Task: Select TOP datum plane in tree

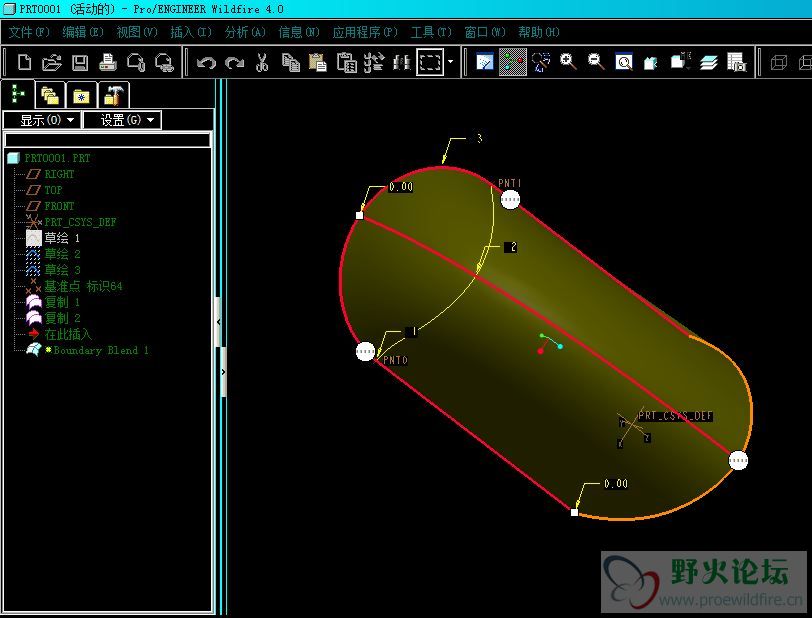Action: click(53, 190)
